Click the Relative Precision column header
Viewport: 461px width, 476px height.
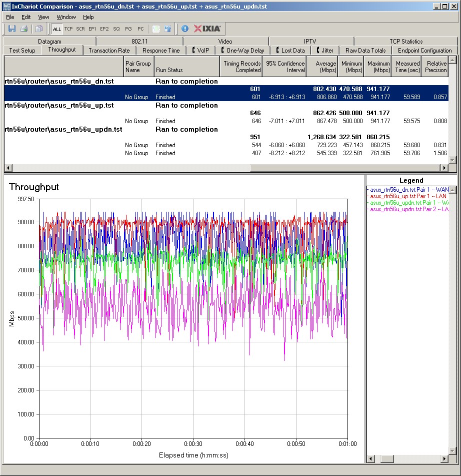point(434,67)
